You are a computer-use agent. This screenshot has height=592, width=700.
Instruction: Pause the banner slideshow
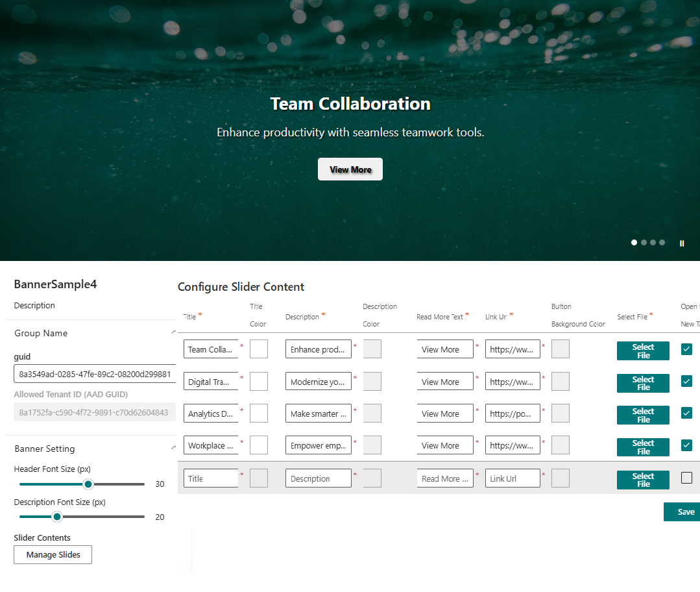tap(682, 243)
